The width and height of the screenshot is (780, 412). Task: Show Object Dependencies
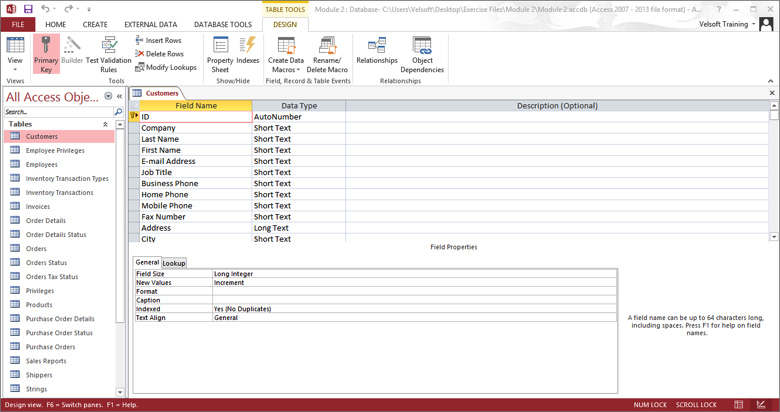[x=422, y=53]
